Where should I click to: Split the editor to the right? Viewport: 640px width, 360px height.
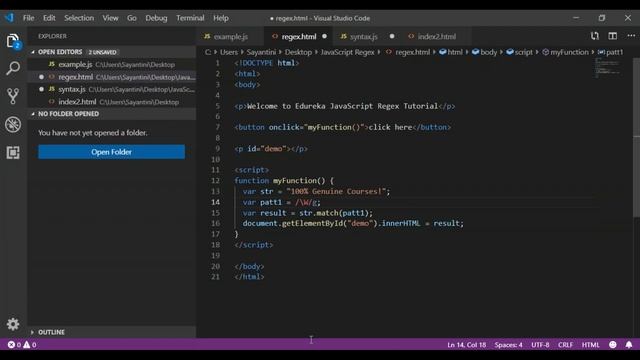click(613, 36)
